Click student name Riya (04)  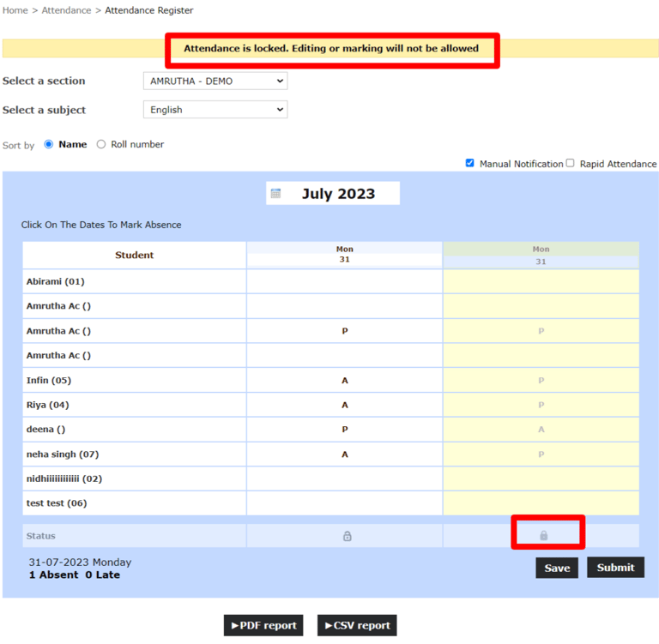pos(47,405)
